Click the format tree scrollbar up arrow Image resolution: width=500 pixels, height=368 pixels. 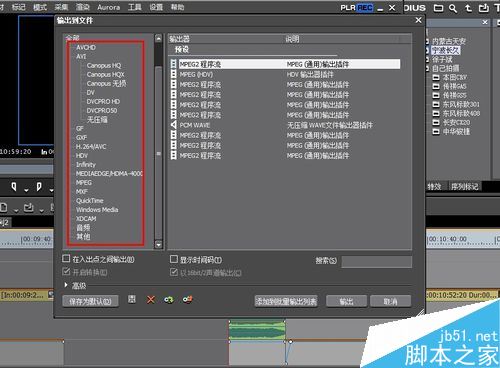159,38
